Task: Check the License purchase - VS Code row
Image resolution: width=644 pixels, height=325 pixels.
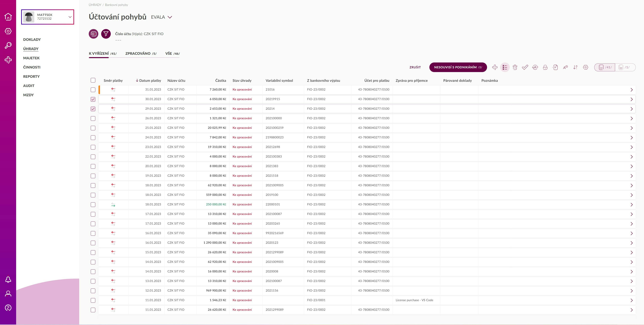Action: click(x=93, y=300)
